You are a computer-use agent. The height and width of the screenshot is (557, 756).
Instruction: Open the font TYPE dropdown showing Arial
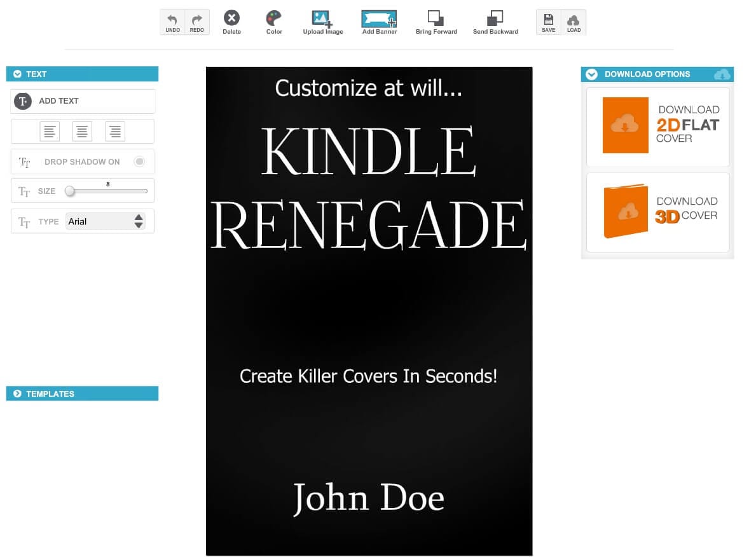(106, 221)
